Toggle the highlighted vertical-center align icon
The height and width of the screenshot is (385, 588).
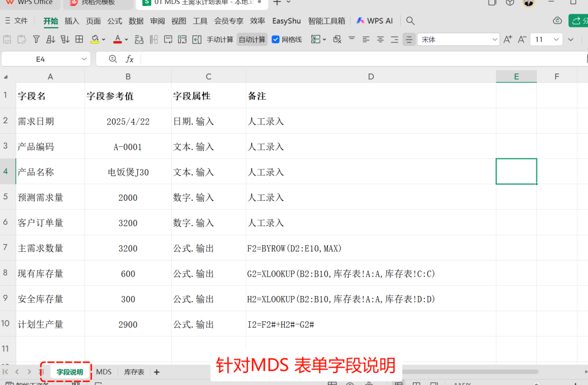409,40
